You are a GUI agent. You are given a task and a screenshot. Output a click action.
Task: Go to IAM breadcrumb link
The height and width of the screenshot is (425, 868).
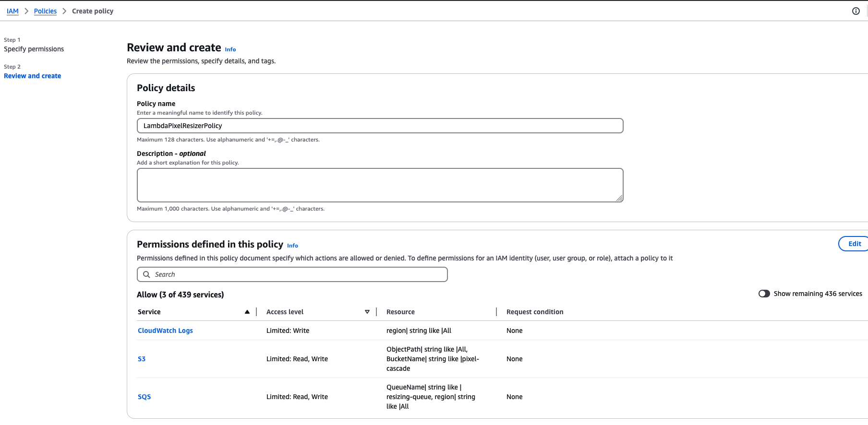click(12, 11)
